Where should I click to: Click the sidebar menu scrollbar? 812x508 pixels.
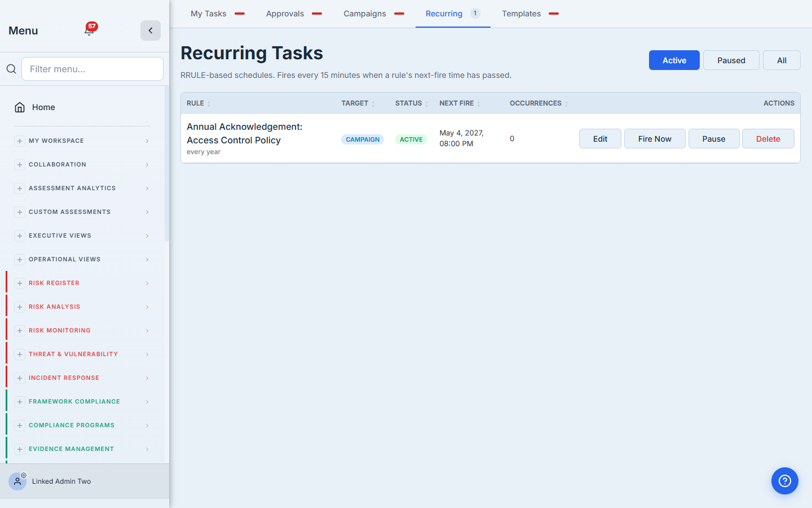(x=167, y=164)
